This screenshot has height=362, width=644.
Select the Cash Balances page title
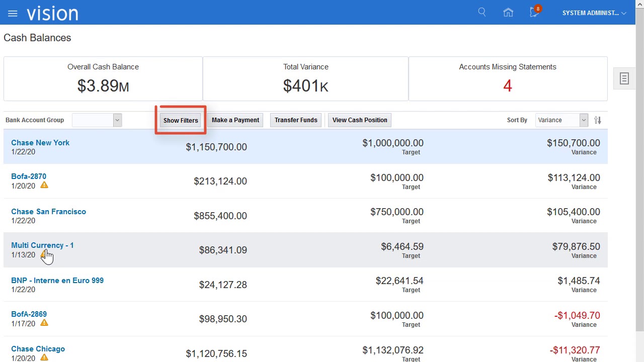tap(37, 38)
